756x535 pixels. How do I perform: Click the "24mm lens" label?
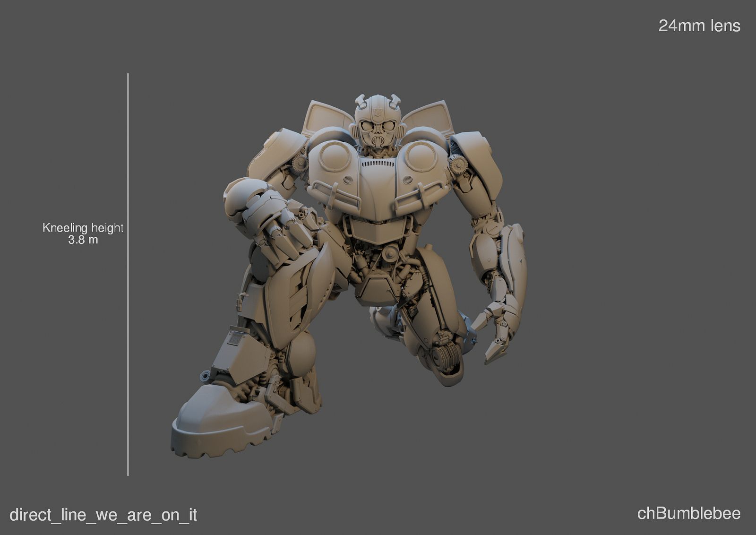699,26
